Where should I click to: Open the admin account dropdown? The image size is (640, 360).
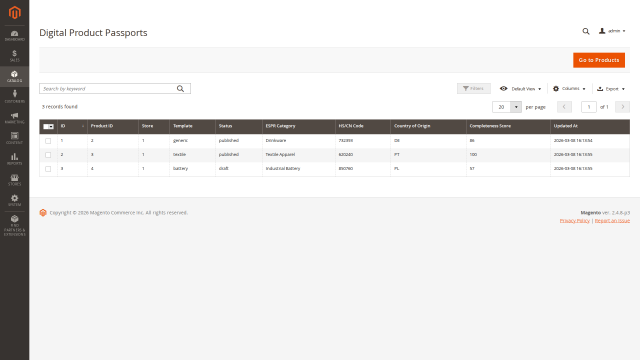(x=612, y=31)
